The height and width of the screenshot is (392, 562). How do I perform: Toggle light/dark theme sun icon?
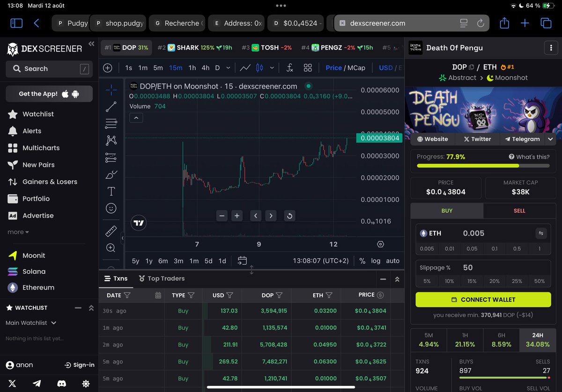point(86,384)
